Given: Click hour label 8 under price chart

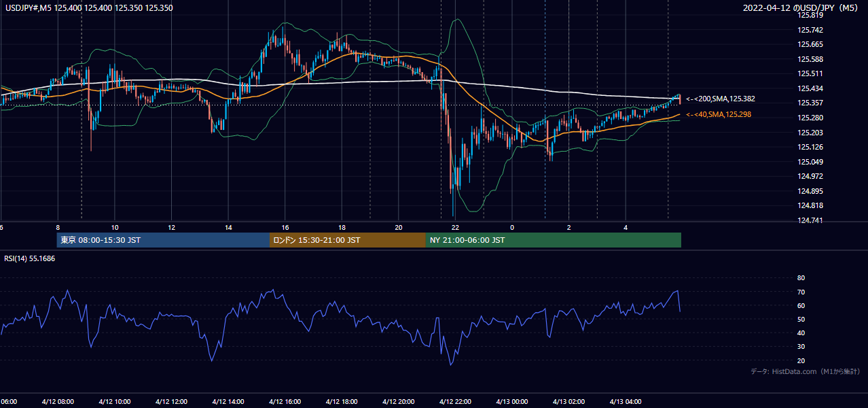Looking at the screenshot, I should [x=58, y=227].
